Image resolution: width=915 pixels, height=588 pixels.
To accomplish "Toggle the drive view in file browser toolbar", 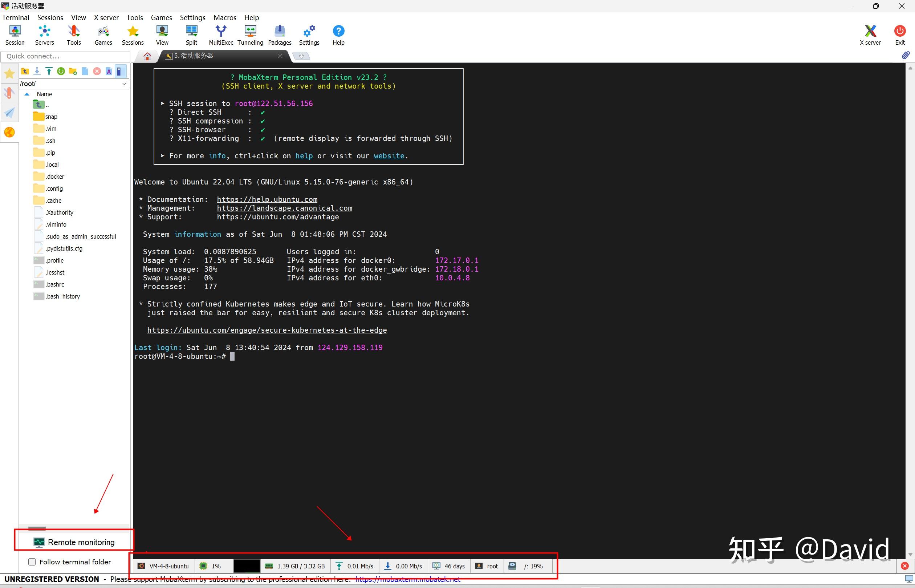I will [x=120, y=71].
